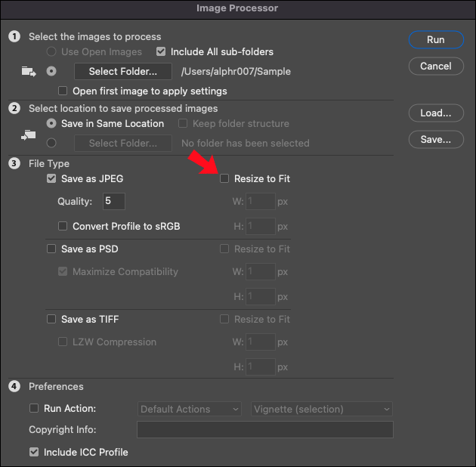Click the step 1 number badge
The image size is (476, 467).
coord(14,36)
